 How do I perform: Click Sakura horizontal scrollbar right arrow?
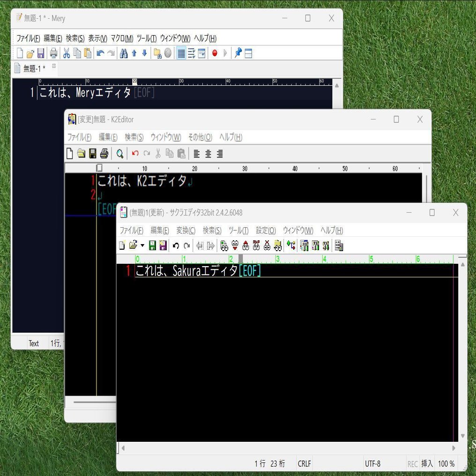click(454, 448)
